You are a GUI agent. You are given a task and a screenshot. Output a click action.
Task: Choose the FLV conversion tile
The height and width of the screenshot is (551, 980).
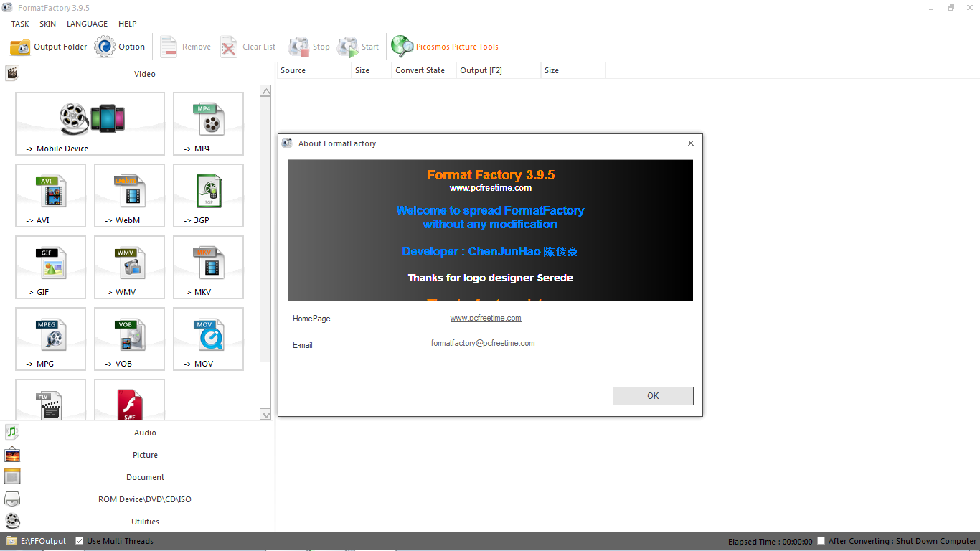tap(50, 400)
